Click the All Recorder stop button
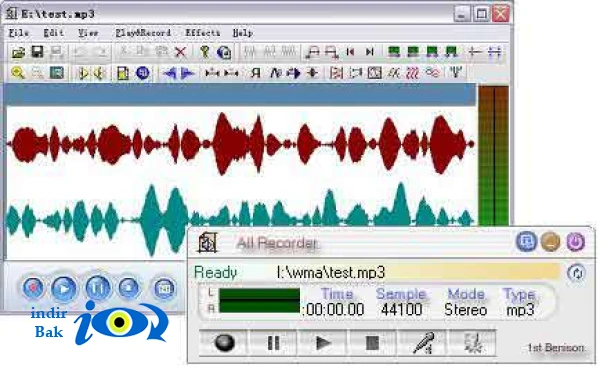Viewport: 600px width, 368px height. coord(372,342)
